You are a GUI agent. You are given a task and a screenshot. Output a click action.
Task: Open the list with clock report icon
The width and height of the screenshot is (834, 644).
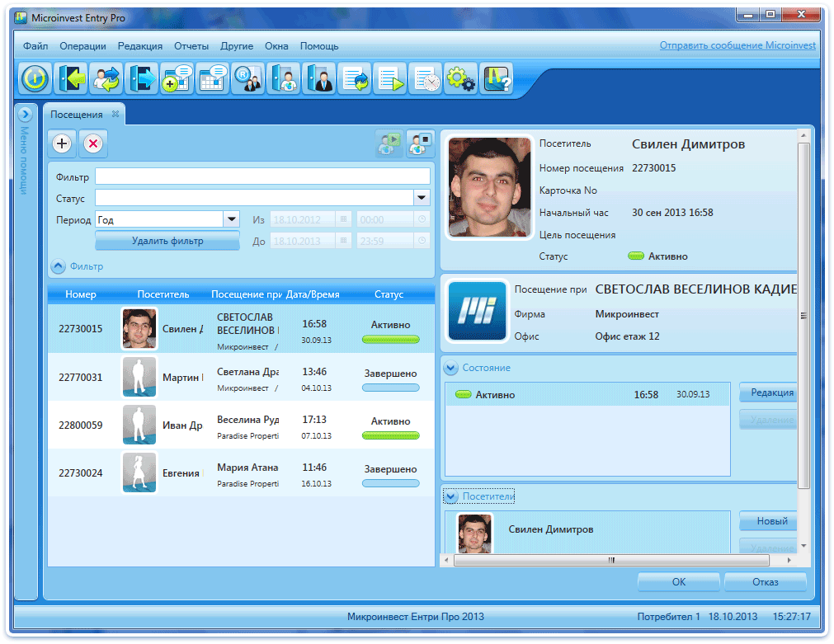pos(426,78)
